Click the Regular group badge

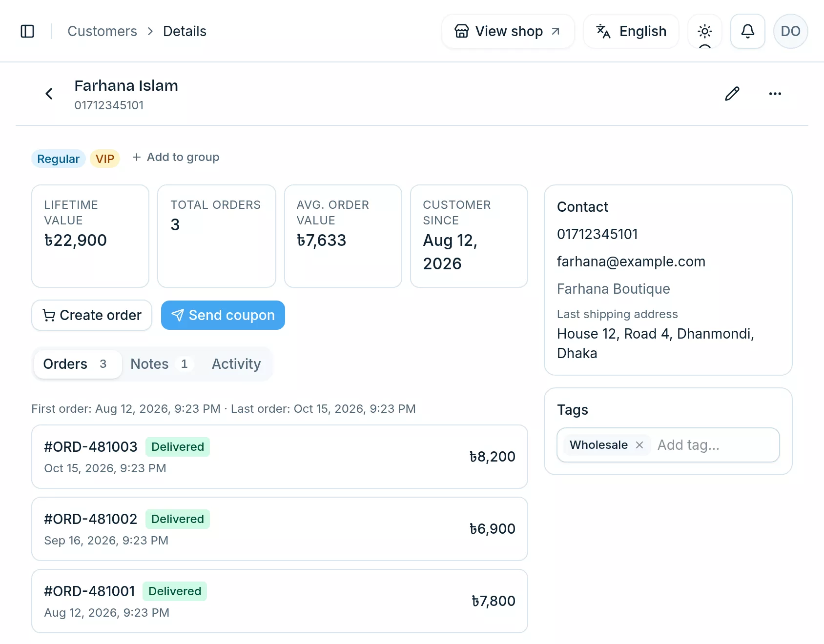[58, 159]
